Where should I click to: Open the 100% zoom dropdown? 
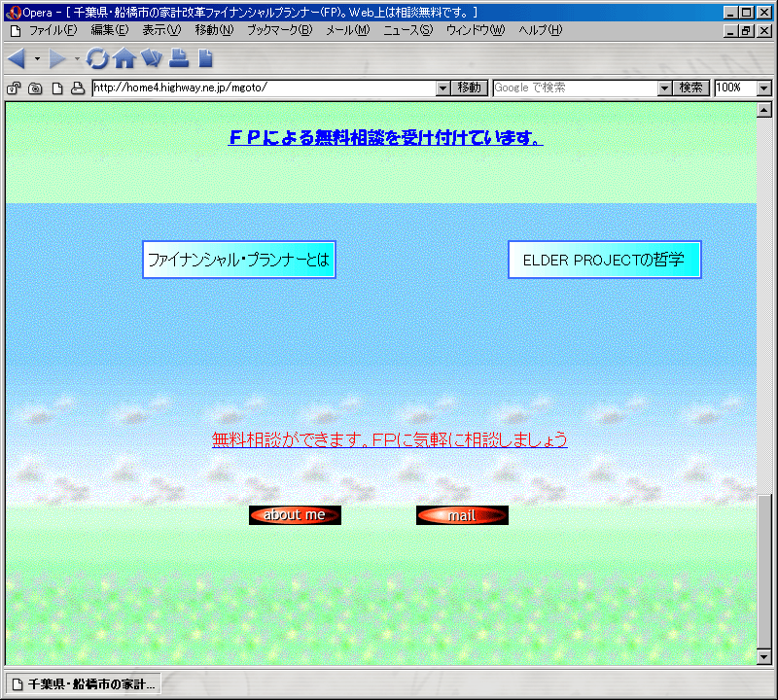pyautogui.click(x=764, y=88)
